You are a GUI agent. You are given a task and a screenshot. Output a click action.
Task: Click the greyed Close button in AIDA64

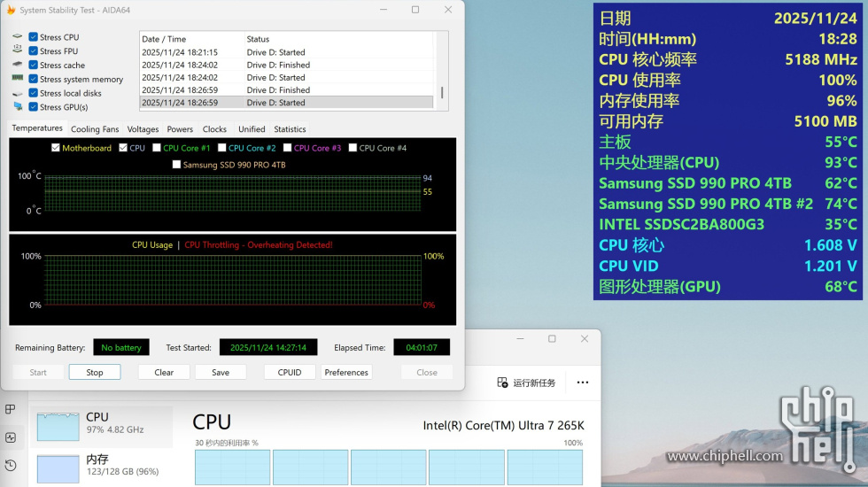pyautogui.click(x=427, y=373)
